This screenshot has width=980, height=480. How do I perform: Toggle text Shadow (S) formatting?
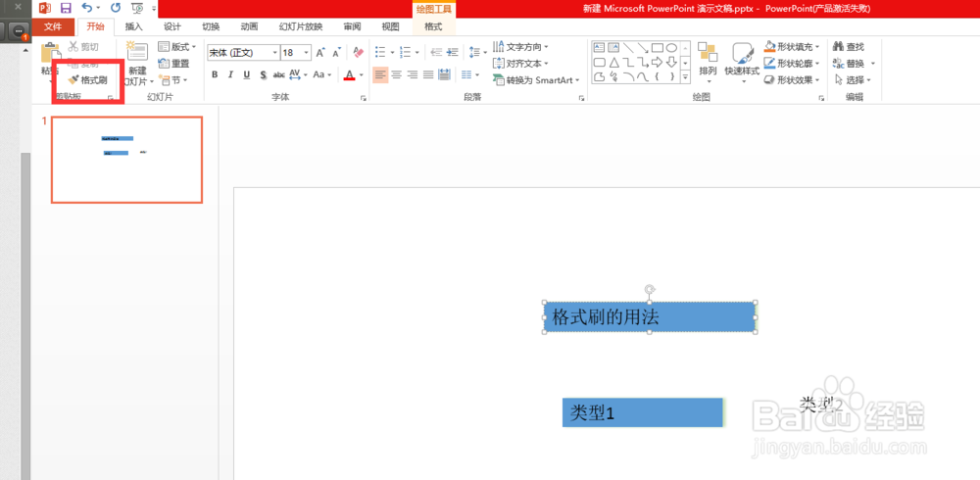click(263, 75)
